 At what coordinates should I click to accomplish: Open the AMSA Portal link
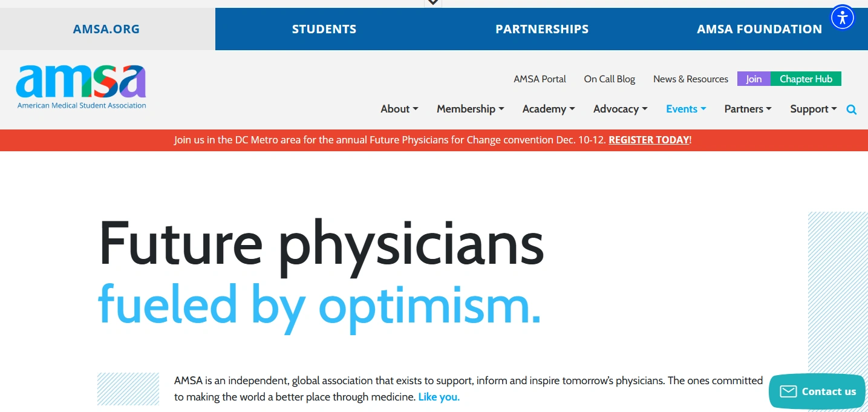tap(540, 79)
